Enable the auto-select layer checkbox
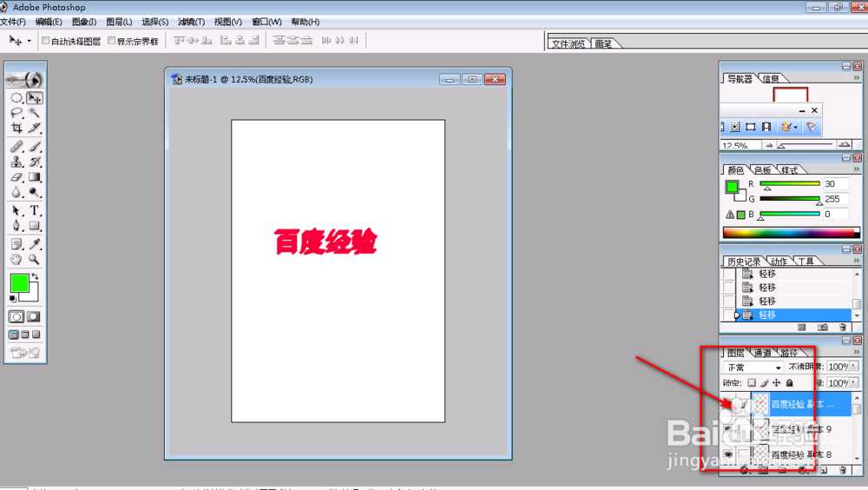 [46, 41]
